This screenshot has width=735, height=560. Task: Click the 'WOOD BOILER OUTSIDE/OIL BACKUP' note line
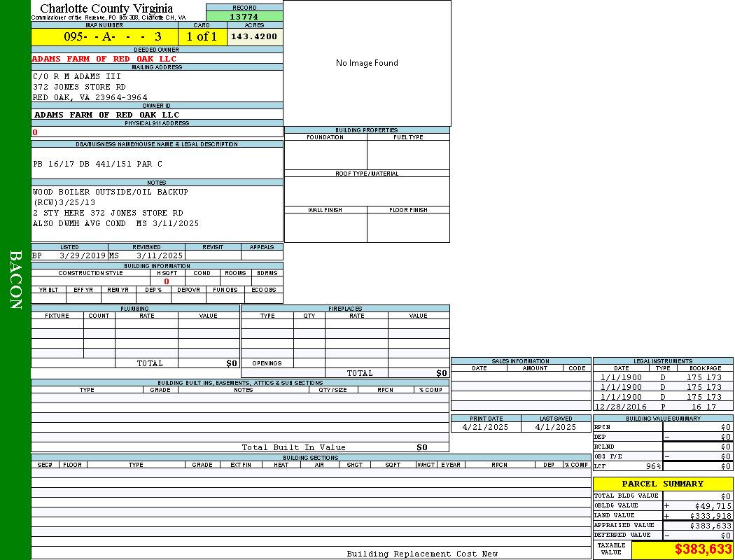(110, 192)
